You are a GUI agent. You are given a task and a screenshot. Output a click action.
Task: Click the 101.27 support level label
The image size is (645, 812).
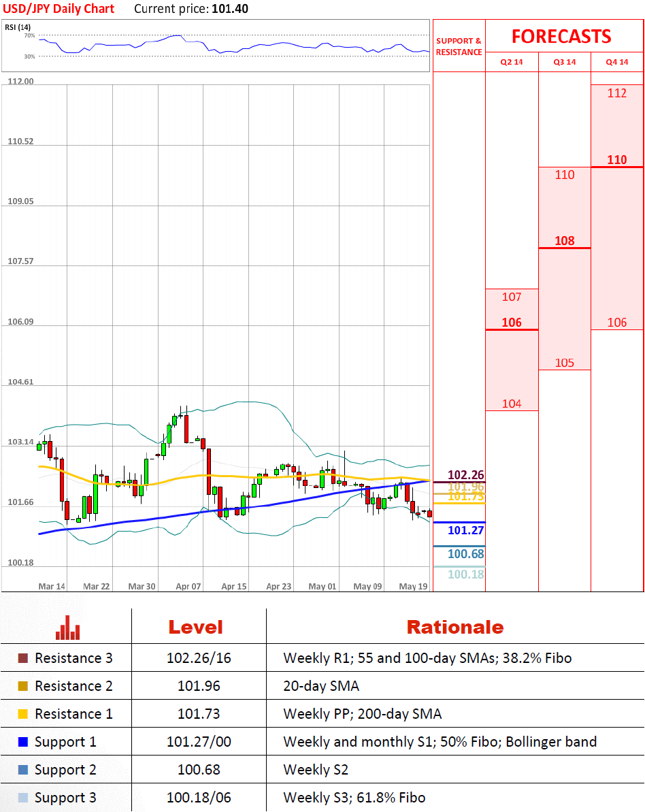coord(465,530)
